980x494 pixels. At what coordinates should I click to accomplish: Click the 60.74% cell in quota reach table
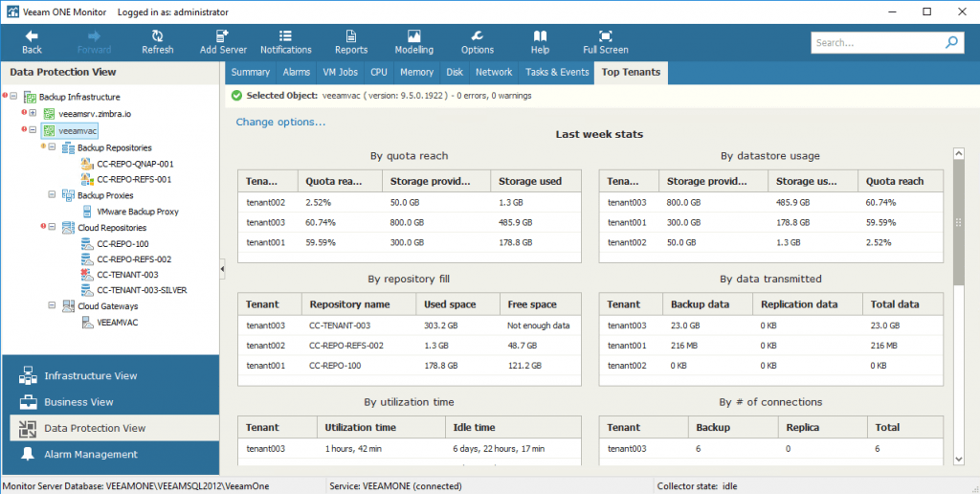coord(320,223)
